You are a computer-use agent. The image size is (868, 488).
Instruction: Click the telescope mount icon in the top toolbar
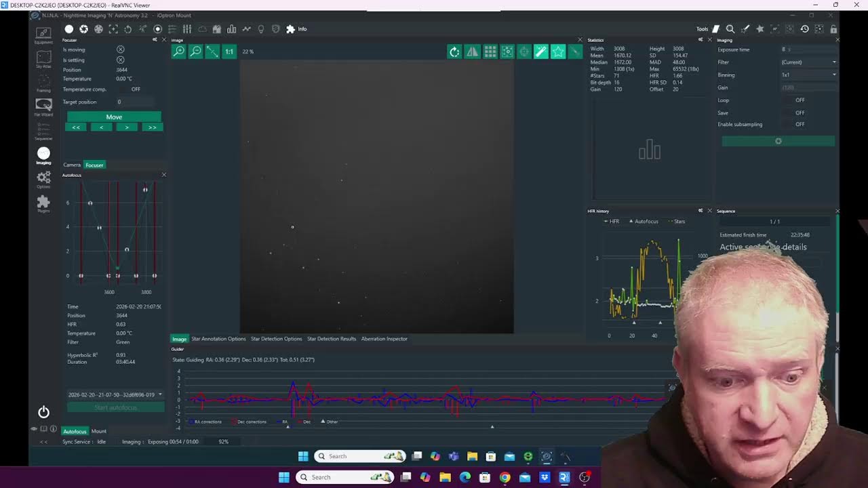(x=142, y=29)
